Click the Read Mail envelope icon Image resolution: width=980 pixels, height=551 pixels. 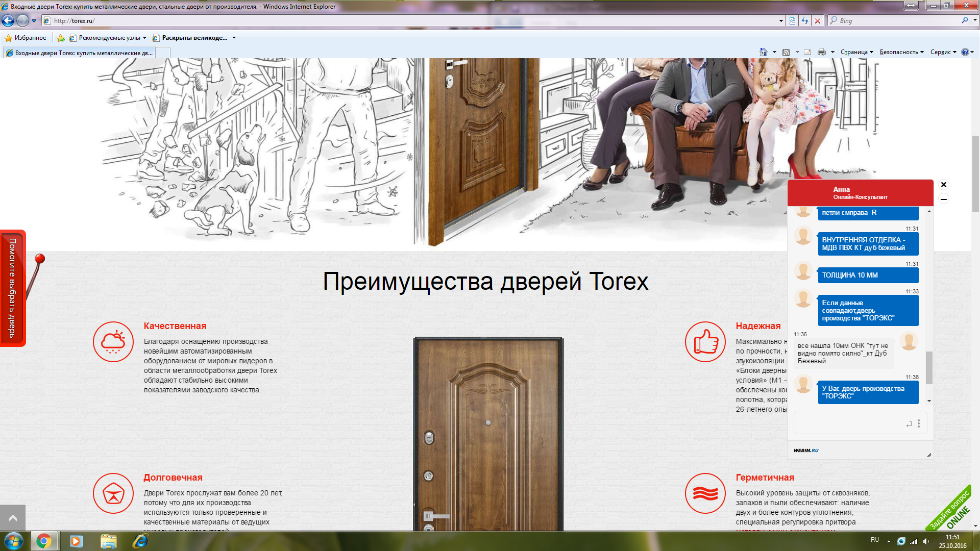tap(807, 52)
